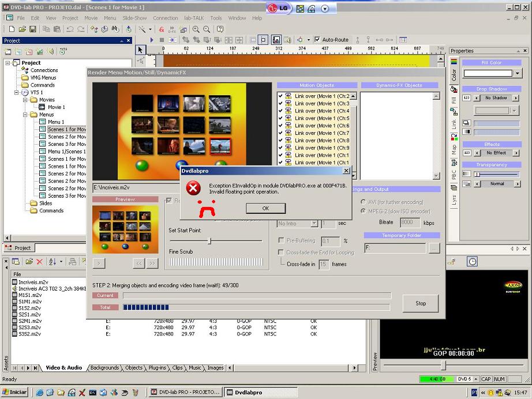Image resolution: width=532 pixels, height=399 pixels.
Task: Click the grid table icon right of Auto-Route
Action: [403, 40]
